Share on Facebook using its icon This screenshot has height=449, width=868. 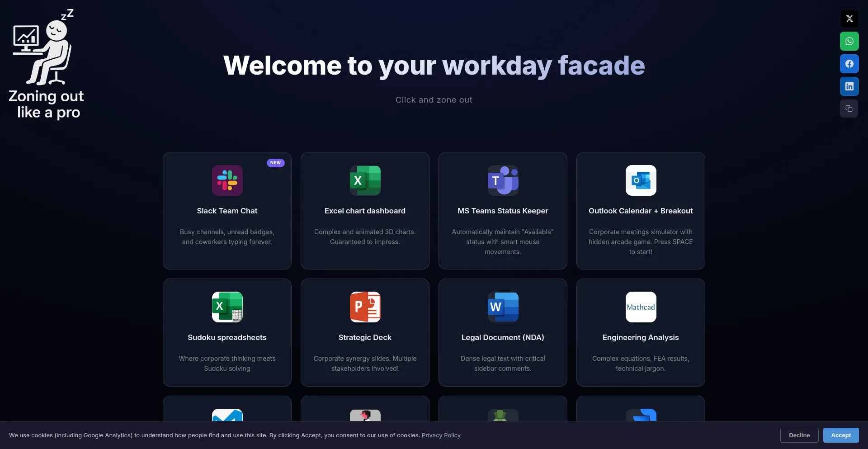pyautogui.click(x=849, y=64)
